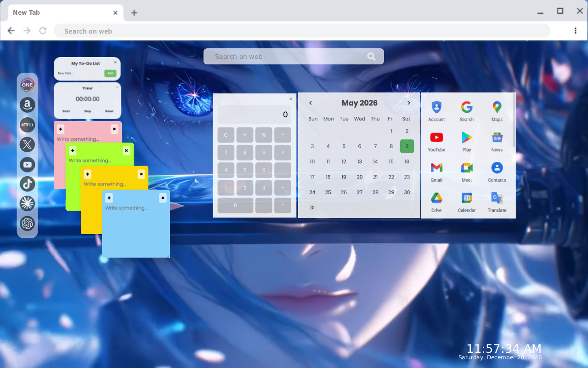Image resolution: width=588 pixels, height=368 pixels.
Task: Open Google Contacts in the apps grid
Action: coord(497,172)
